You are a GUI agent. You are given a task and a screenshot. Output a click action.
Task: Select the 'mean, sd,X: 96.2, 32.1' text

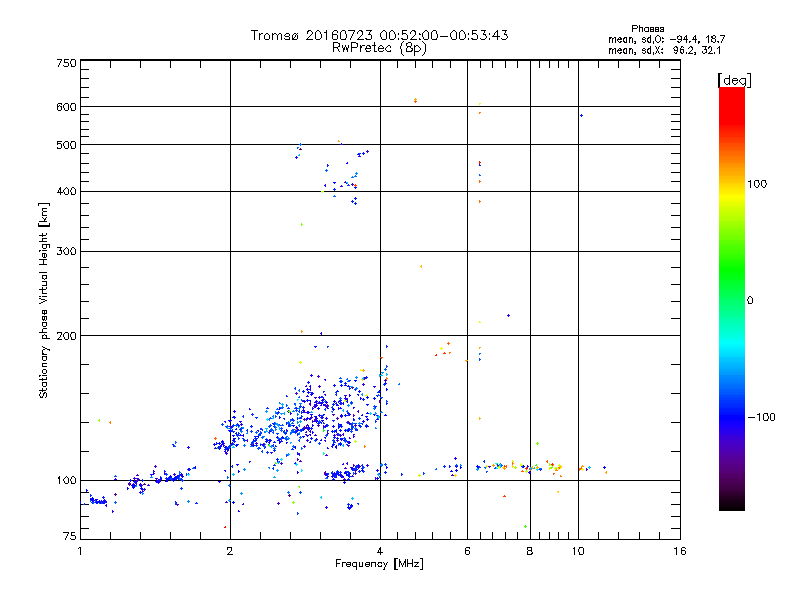coord(664,50)
